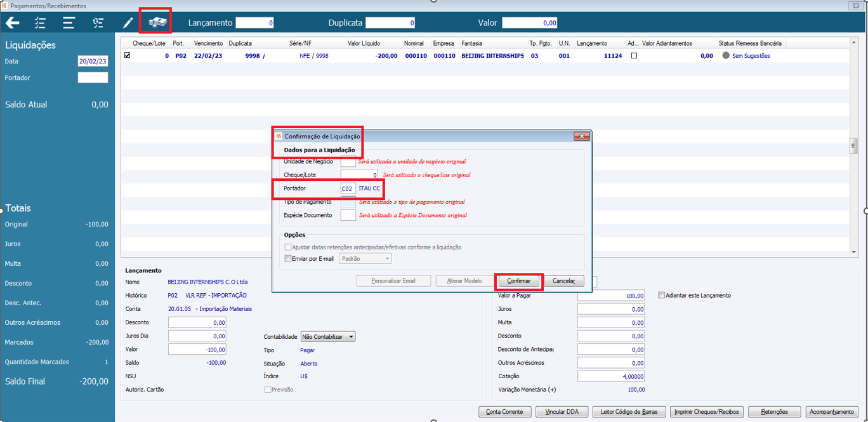Click the Status Remessa Bancária column header

tap(751, 43)
